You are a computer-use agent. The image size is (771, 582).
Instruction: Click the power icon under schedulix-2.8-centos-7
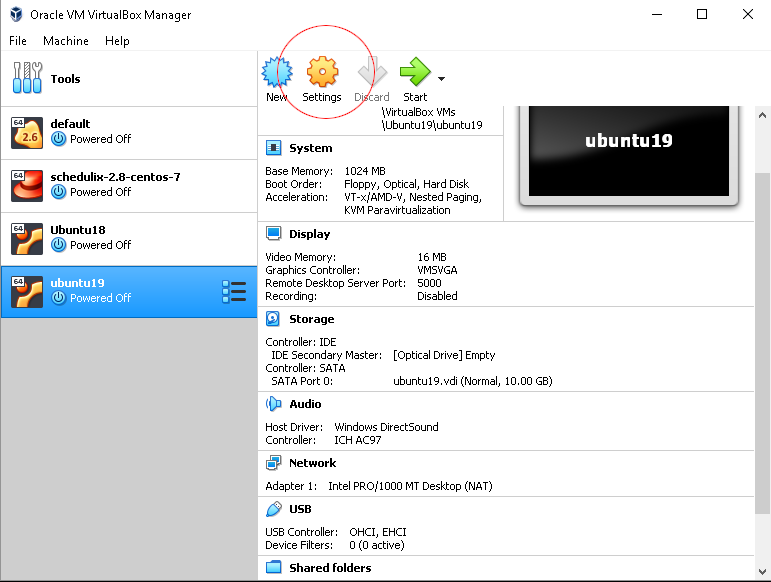59,192
